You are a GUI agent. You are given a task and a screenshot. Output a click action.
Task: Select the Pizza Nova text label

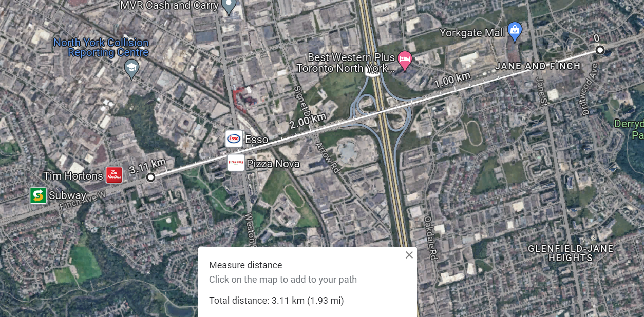pos(273,164)
